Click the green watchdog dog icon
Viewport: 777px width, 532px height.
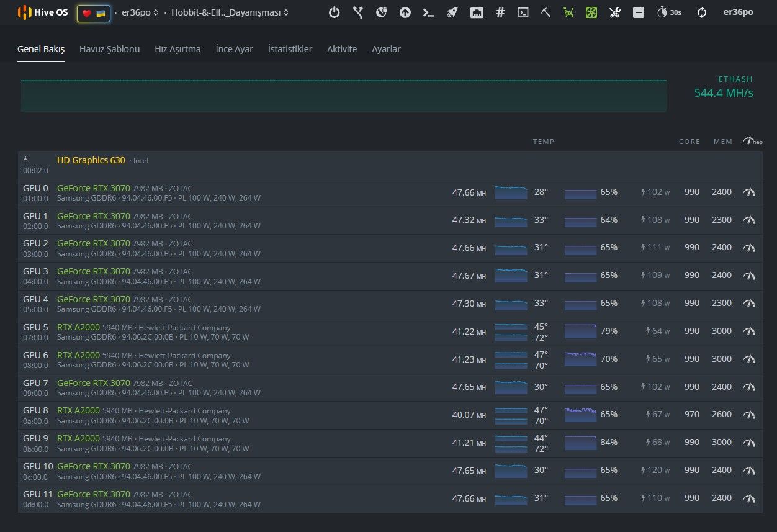pos(568,12)
